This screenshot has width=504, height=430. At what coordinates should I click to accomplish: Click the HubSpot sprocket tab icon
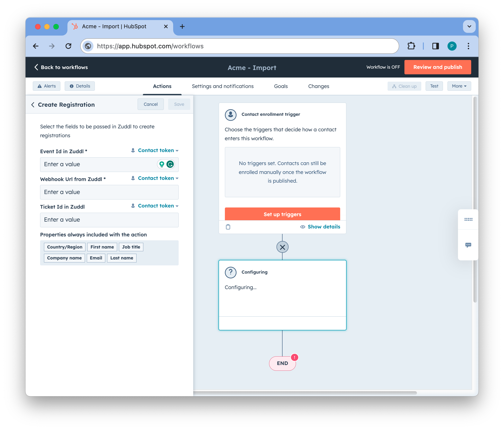point(75,26)
